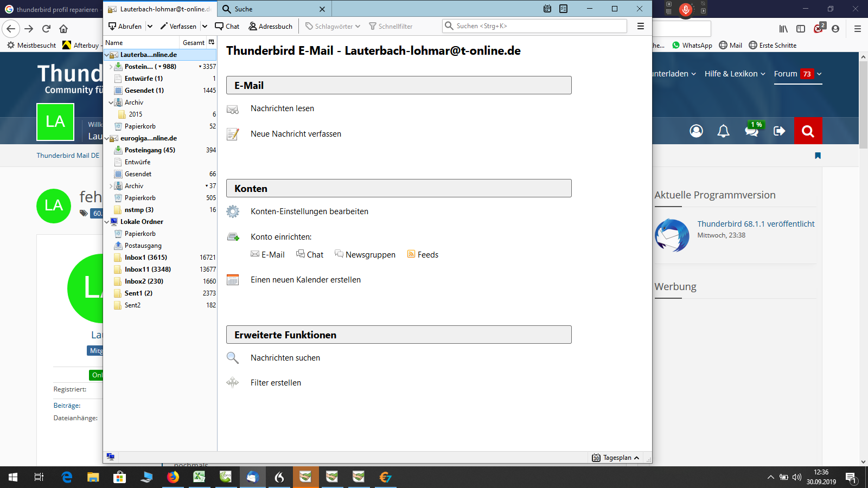Open Nachrichten suchen search messages
The height and width of the screenshot is (488, 868).
[x=285, y=358]
